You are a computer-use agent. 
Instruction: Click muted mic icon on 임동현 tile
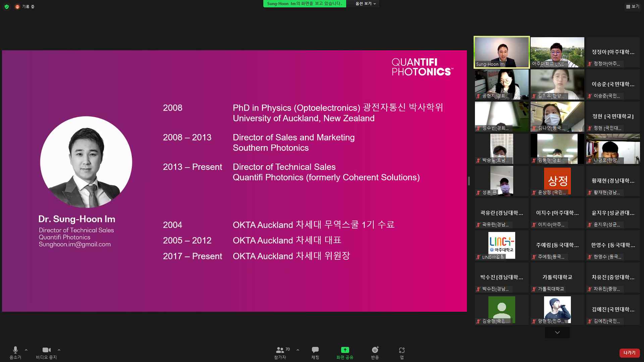534,161
